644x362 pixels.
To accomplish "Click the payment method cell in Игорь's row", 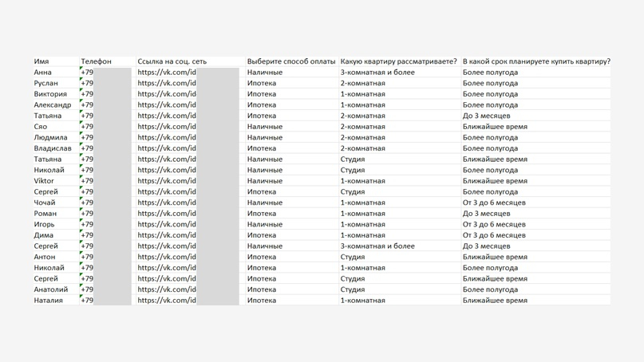I will pyautogui.click(x=265, y=225).
